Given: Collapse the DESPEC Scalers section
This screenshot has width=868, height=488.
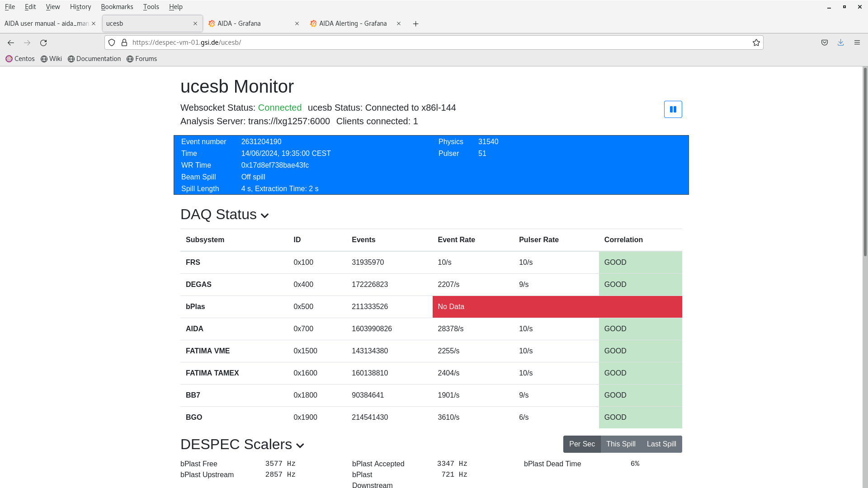Looking at the screenshot, I should pos(300,446).
